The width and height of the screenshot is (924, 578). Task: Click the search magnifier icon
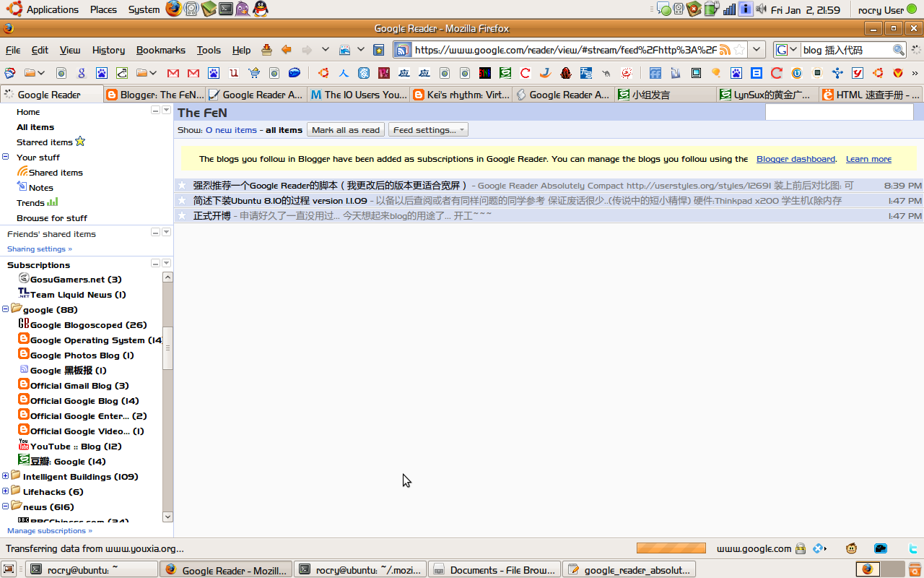[899, 50]
